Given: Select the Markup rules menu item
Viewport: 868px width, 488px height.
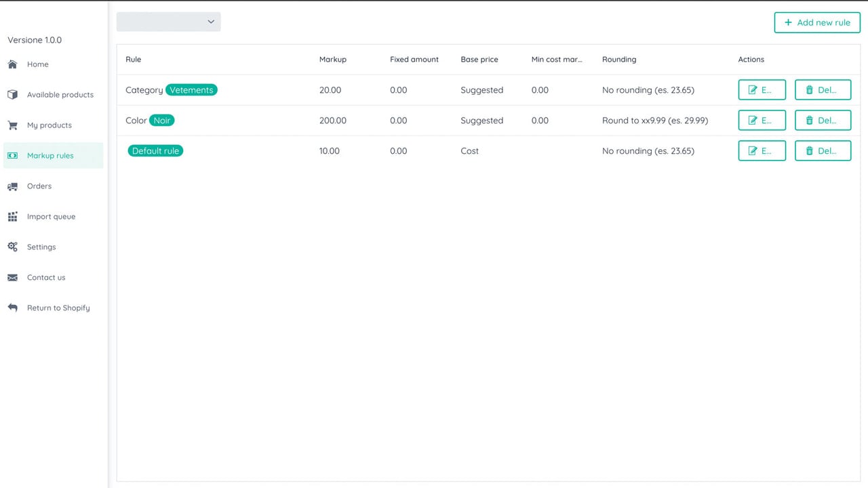Looking at the screenshot, I should pyautogui.click(x=53, y=156).
